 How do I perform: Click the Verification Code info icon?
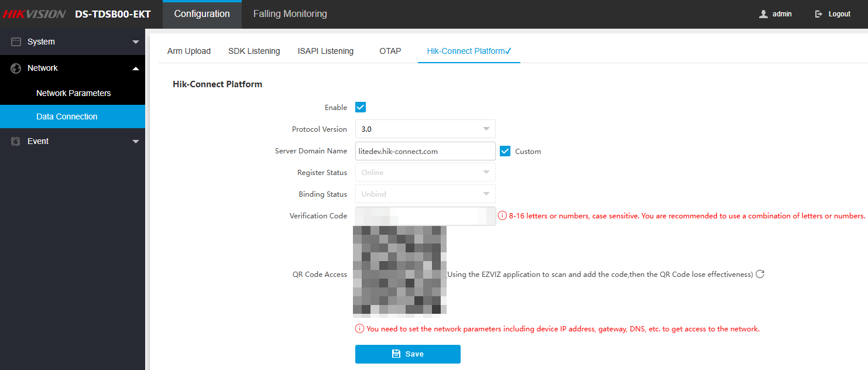pos(502,216)
